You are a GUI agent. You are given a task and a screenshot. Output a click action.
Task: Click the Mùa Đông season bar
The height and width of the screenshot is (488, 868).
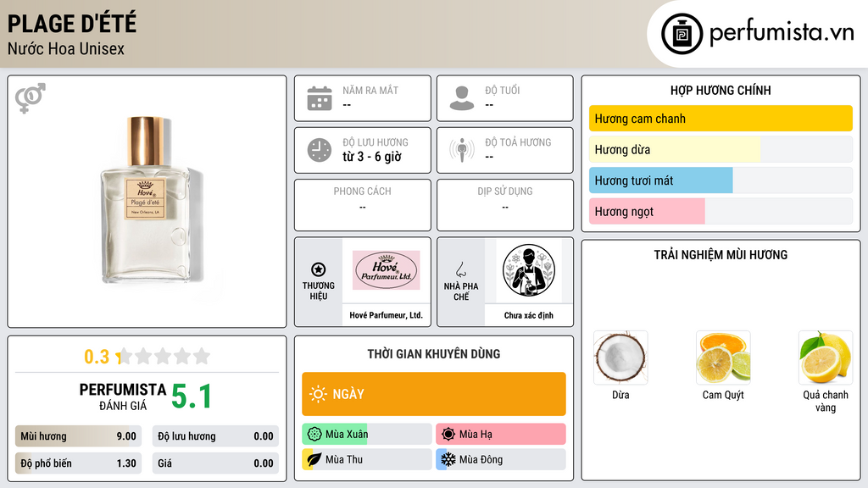(x=501, y=459)
